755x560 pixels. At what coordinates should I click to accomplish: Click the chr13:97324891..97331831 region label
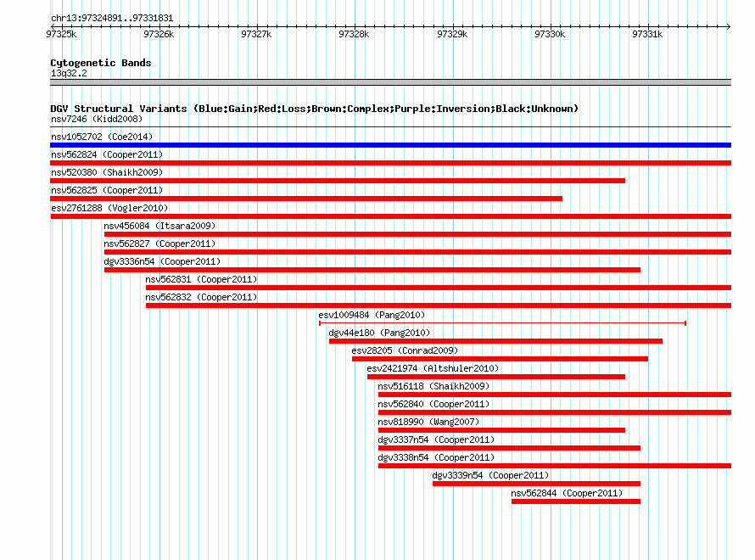click(112, 18)
